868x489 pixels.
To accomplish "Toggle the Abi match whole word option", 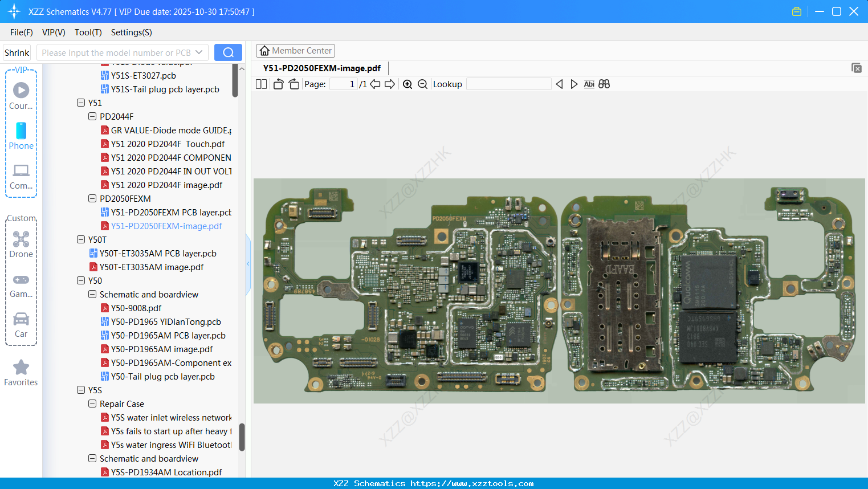I will click(x=589, y=84).
